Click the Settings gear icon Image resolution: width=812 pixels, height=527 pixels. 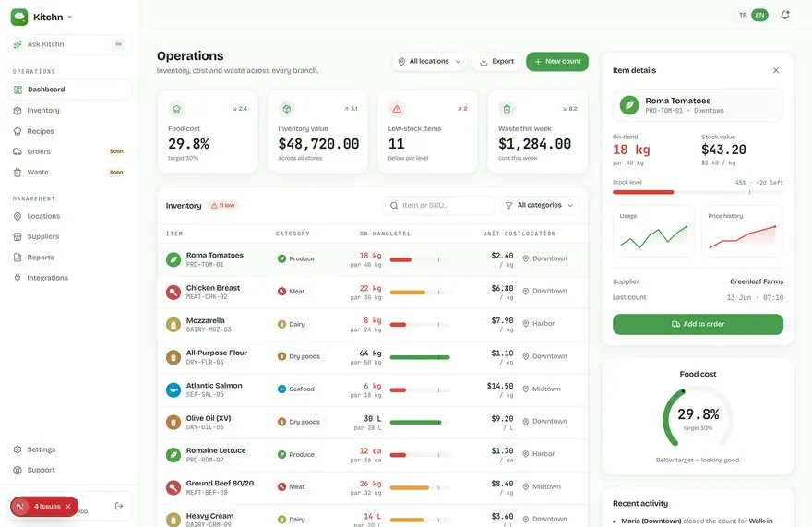point(18,449)
